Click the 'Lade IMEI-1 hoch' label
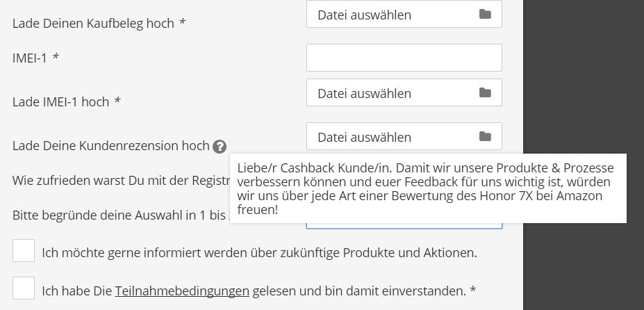Viewport: 644px width, 310px height. pos(67,101)
